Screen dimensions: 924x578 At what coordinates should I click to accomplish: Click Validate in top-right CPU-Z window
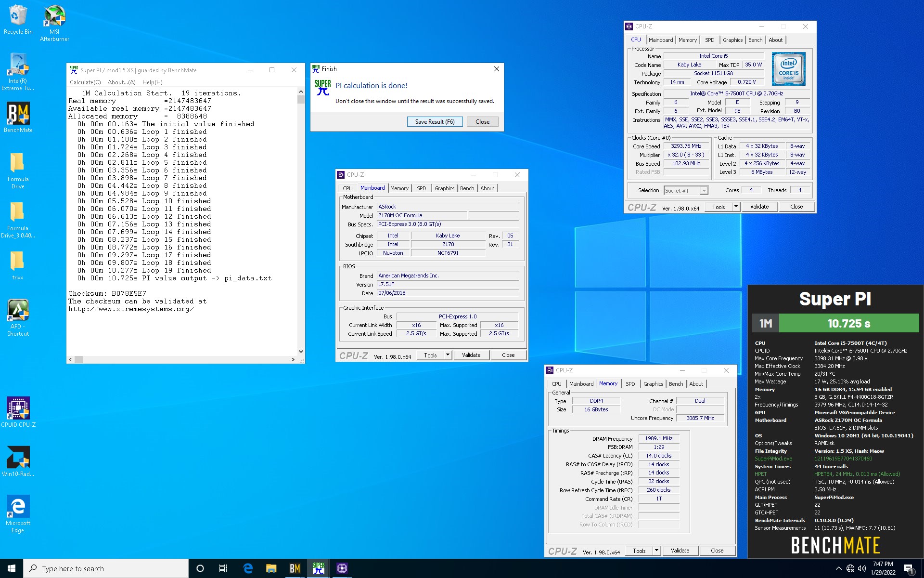point(759,207)
